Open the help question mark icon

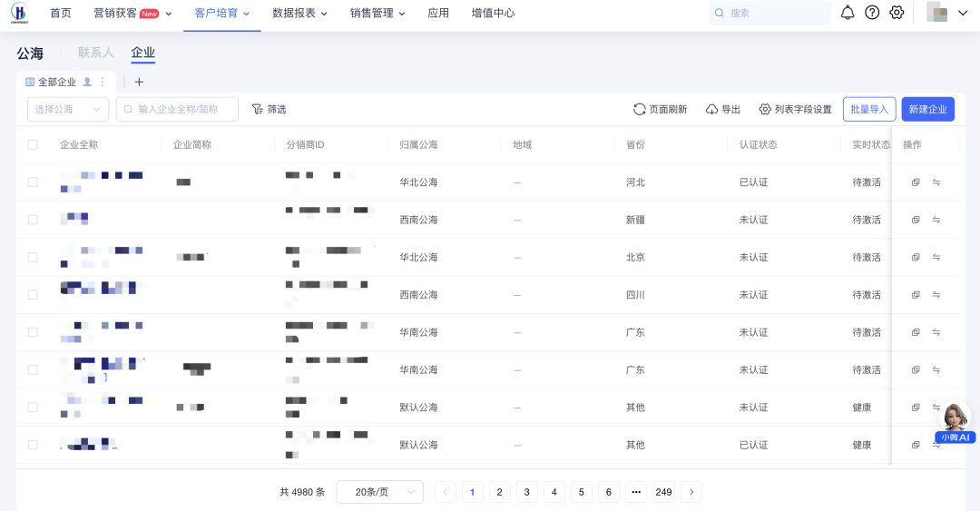pyautogui.click(x=872, y=13)
